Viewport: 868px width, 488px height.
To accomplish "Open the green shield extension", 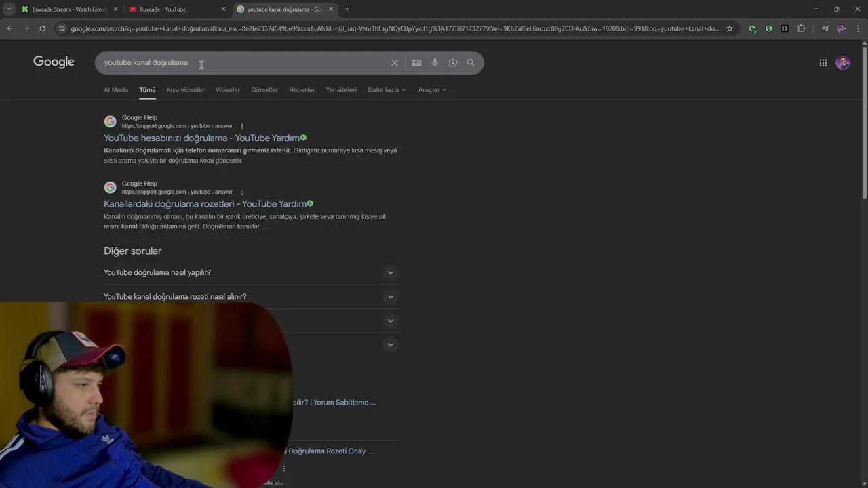I will coord(768,28).
